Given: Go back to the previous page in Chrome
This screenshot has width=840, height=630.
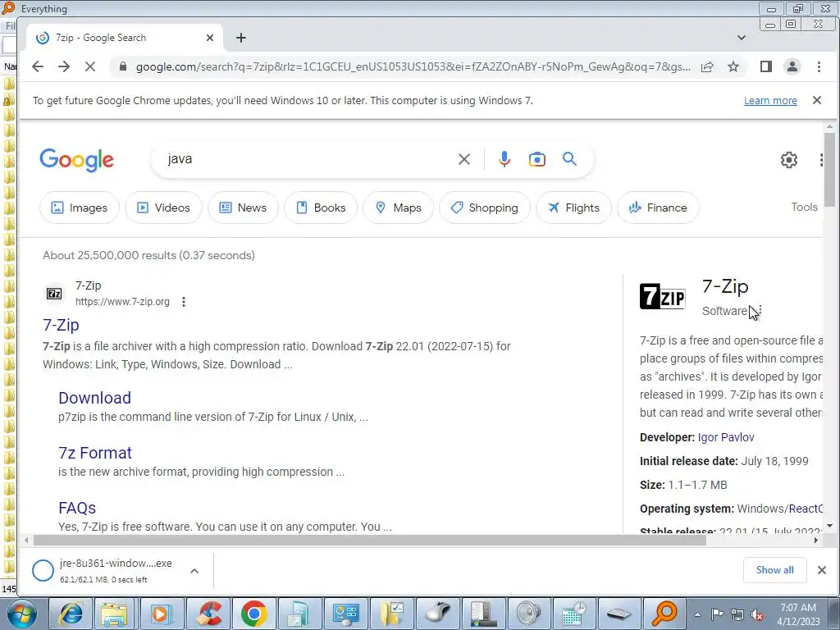Looking at the screenshot, I should tap(38, 66).
